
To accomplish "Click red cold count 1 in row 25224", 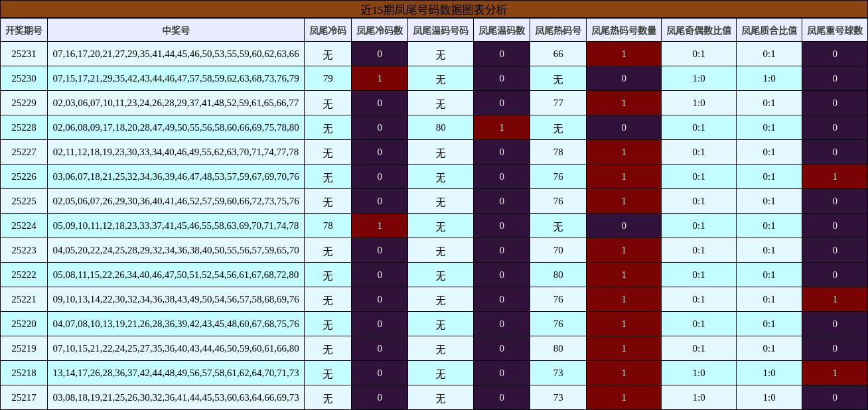I will click(380, 226).
